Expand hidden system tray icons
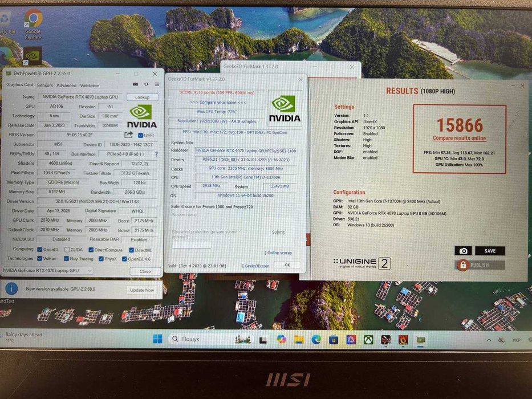The image size is (532, 399). tap(489, 340)
